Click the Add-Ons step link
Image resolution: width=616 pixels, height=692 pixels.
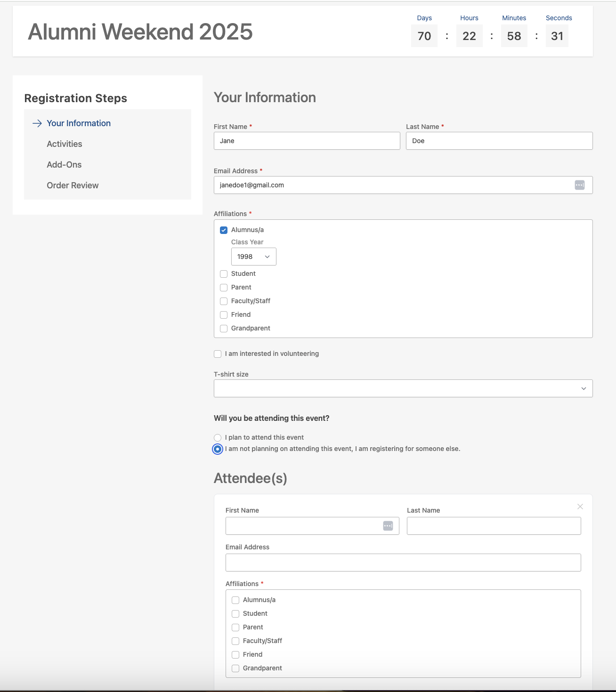(64, 164)
